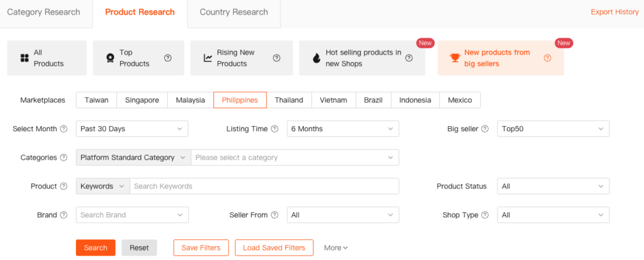
Task: Switch to the Category Research tab
Action: [x=44, y=12]
